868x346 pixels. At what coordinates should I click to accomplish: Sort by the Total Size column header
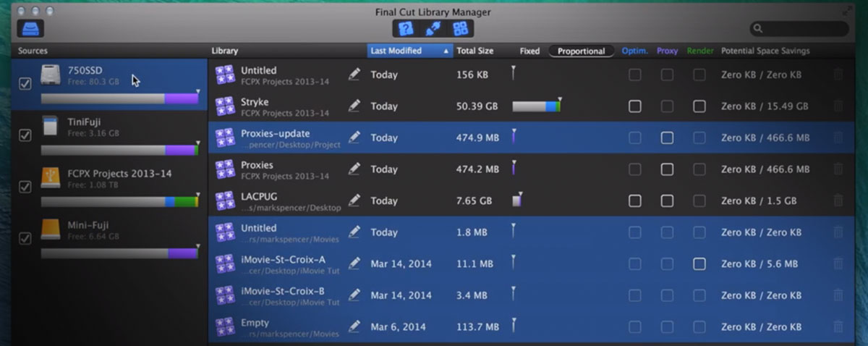(x=475, y=51)
